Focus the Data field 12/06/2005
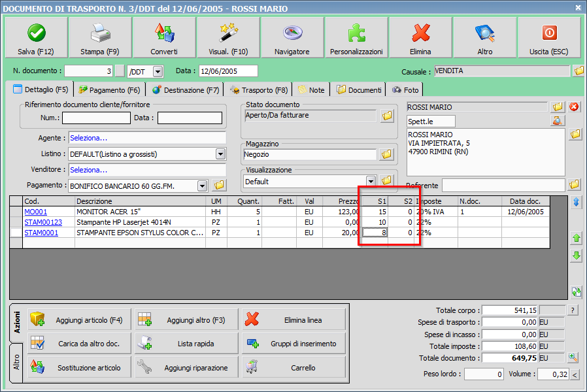Screen dimensions: 587x392 [228, 71]
